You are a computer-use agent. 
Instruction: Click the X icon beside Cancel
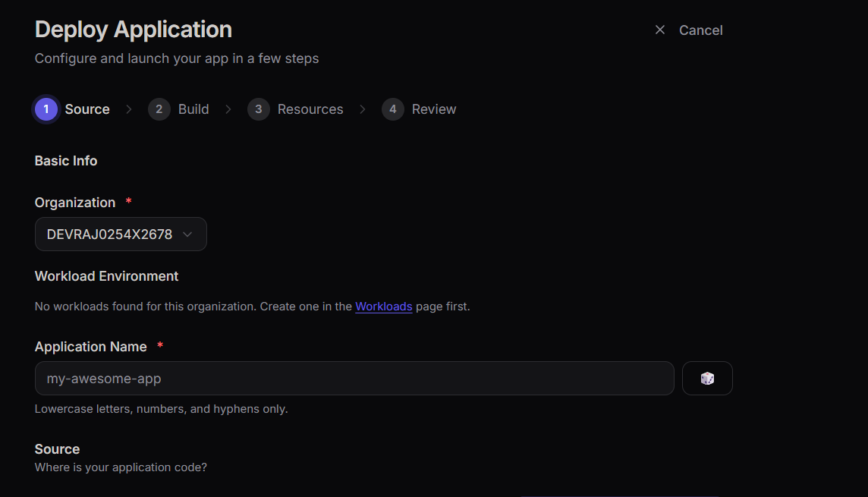pos(660,30)
